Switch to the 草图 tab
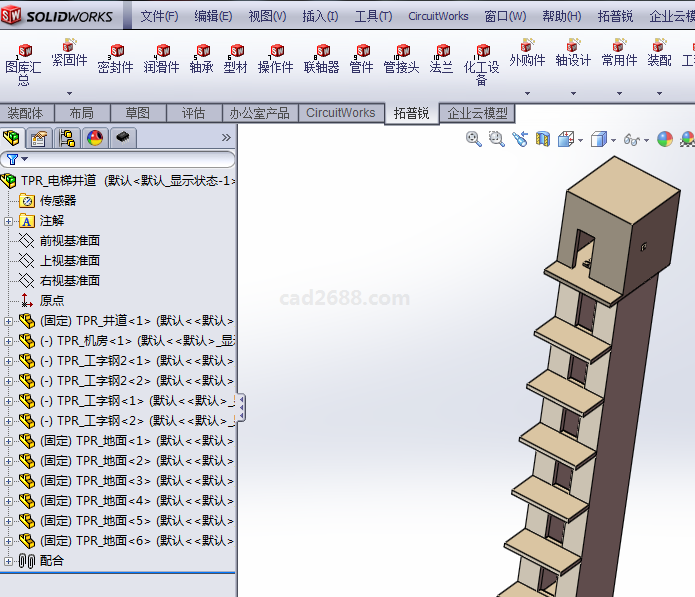 point(131,113)
